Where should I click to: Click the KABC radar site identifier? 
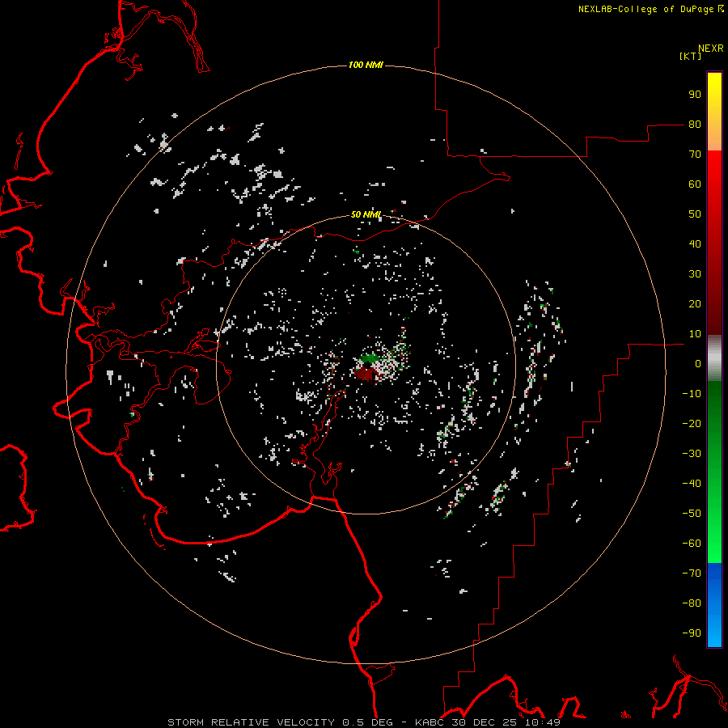[430, 722]
